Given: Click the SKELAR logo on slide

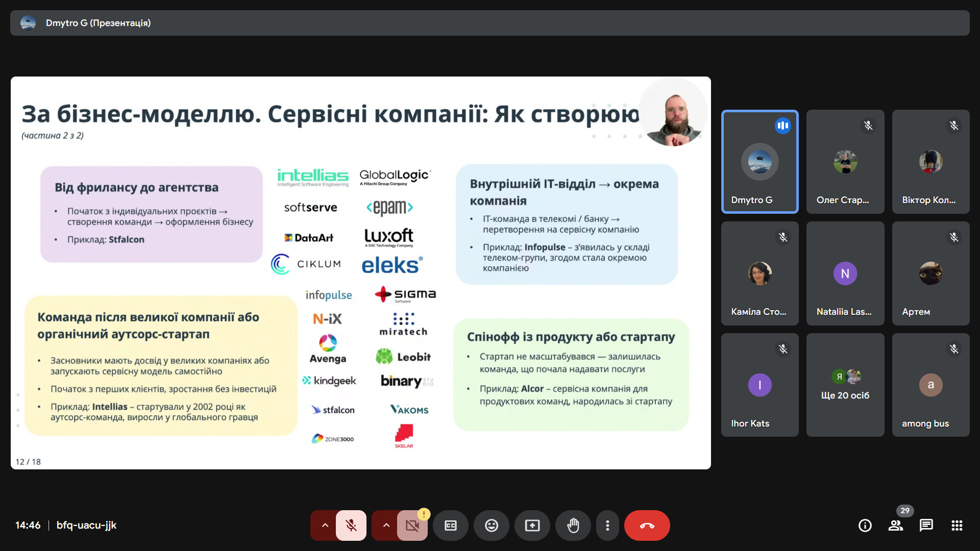Looking at the screenshot, I should [x=404, y=437].
